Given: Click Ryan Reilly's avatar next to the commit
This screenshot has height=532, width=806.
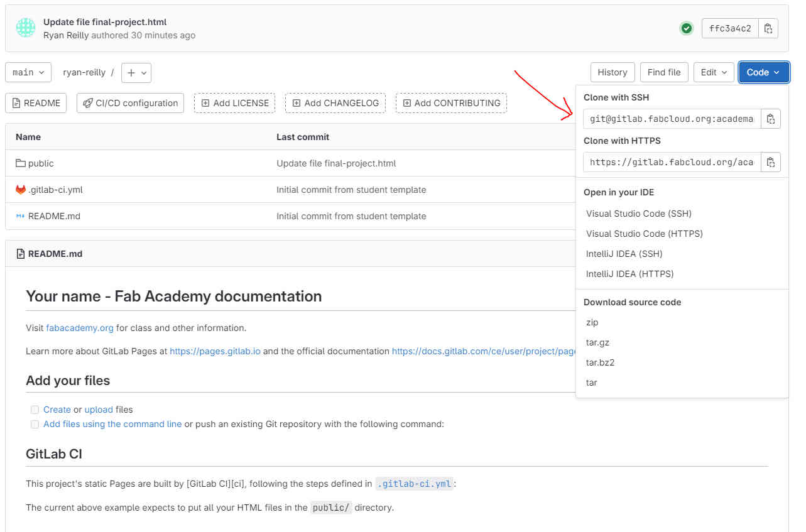Looking at the screenshot, I should click(26, 28).
